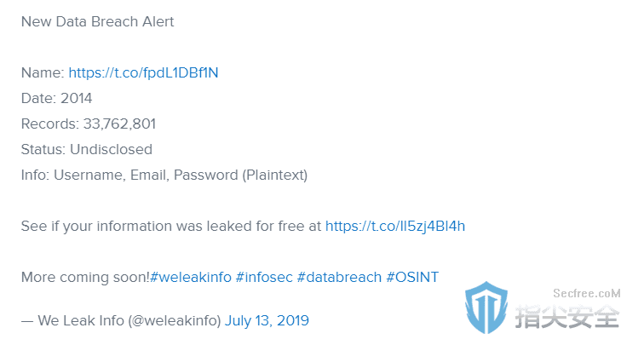
Task: Visit the #databreach hashtag link
Action: point(339,277)
